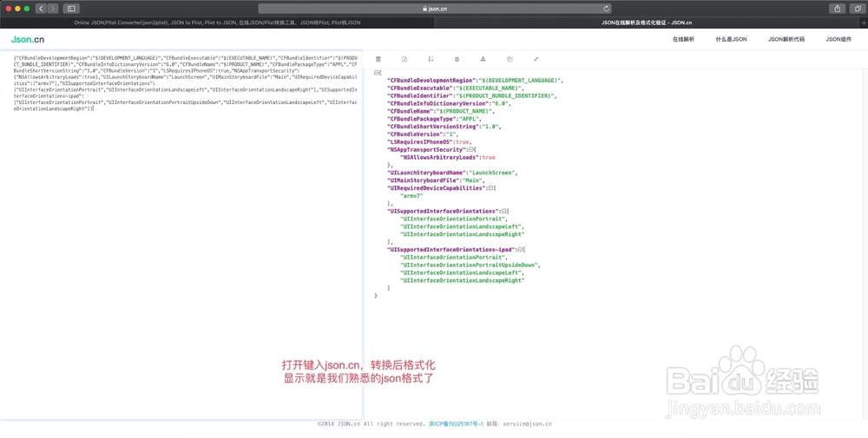Go back with Safari back arrow

pyautogui.click(x=41, y=9)
